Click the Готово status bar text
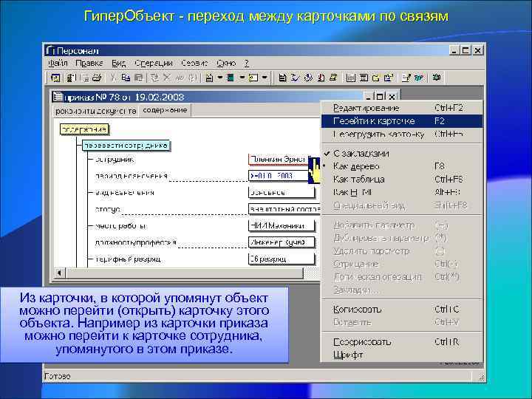The height and width of the screenshot is (399, 532). tap(58, 376)
